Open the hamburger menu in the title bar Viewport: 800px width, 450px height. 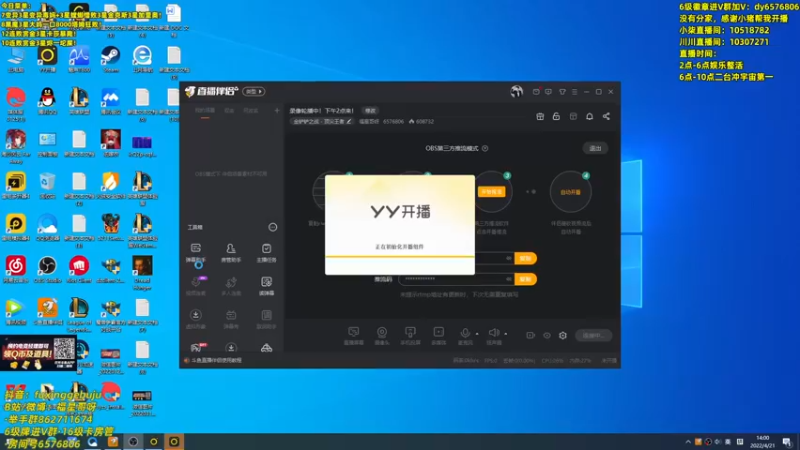click(574, 92)
